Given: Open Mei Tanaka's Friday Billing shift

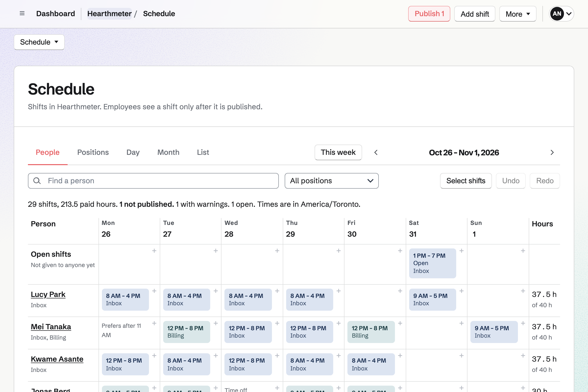Looking at the screenshot, I should pos(371,332).
